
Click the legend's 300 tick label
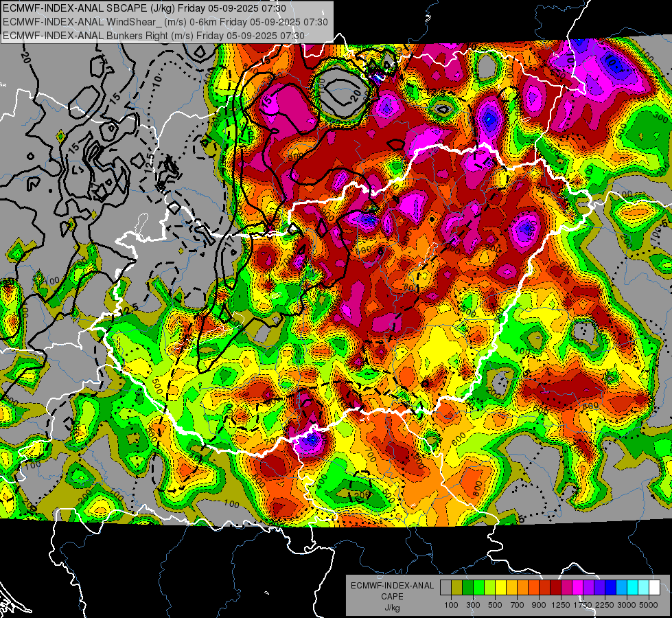pyautogui.click(x=473, y=605)
